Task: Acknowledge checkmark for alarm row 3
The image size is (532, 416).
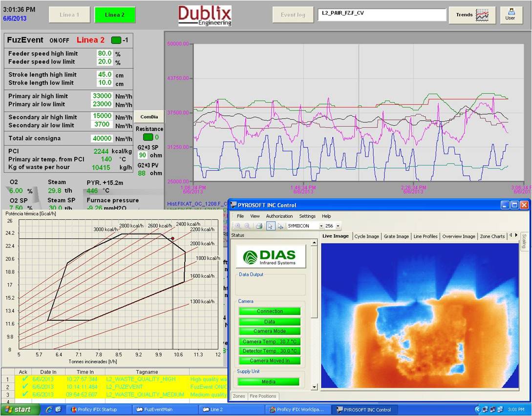Action: (24, 395)
